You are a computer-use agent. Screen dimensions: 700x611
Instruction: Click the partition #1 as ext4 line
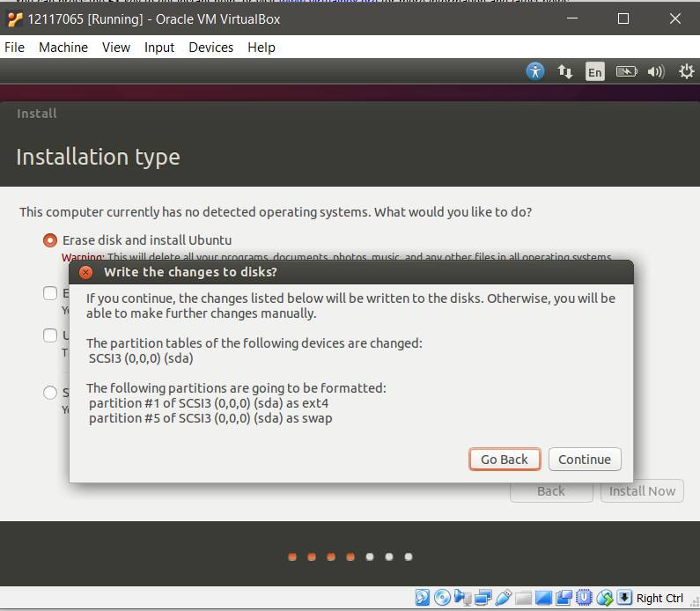pyautogui.click(x=209, y=403)
